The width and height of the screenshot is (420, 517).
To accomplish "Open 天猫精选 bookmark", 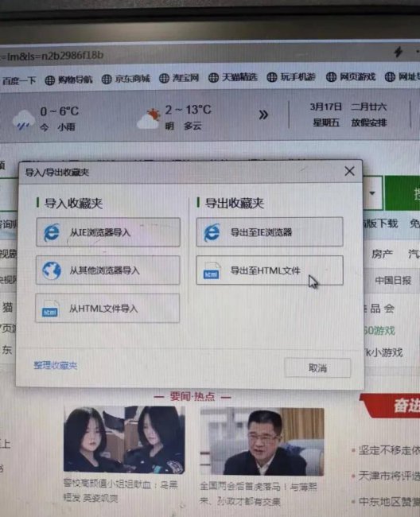I will (x=233, y=77).
